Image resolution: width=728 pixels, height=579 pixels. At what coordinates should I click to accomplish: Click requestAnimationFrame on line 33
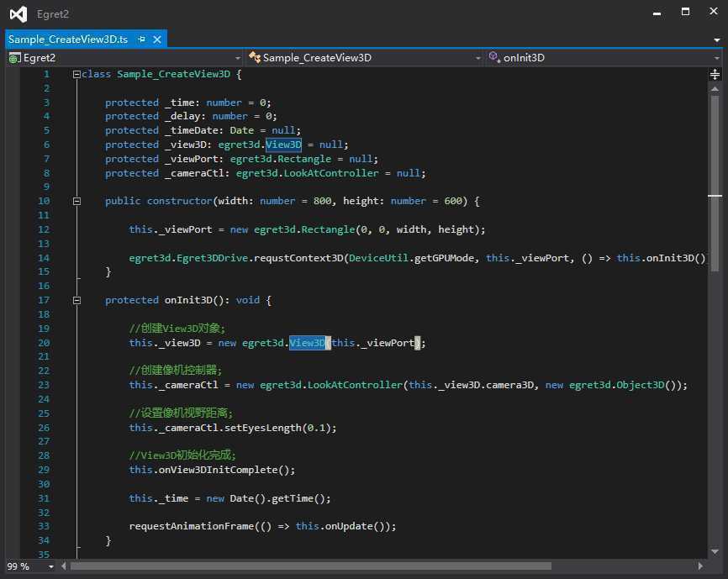tap(192, 527)
